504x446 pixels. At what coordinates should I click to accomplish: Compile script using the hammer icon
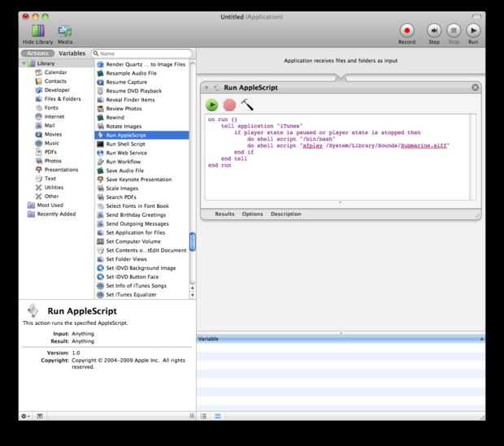pyautogui.click(x=247, y=105)
